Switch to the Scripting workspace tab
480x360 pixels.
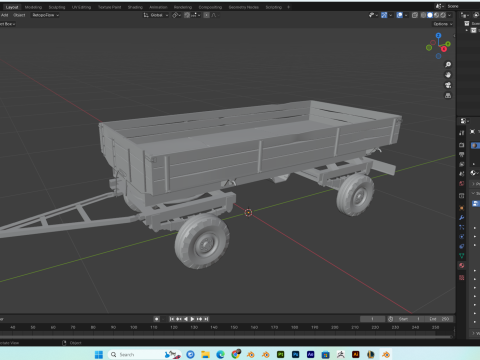[274, 7]
